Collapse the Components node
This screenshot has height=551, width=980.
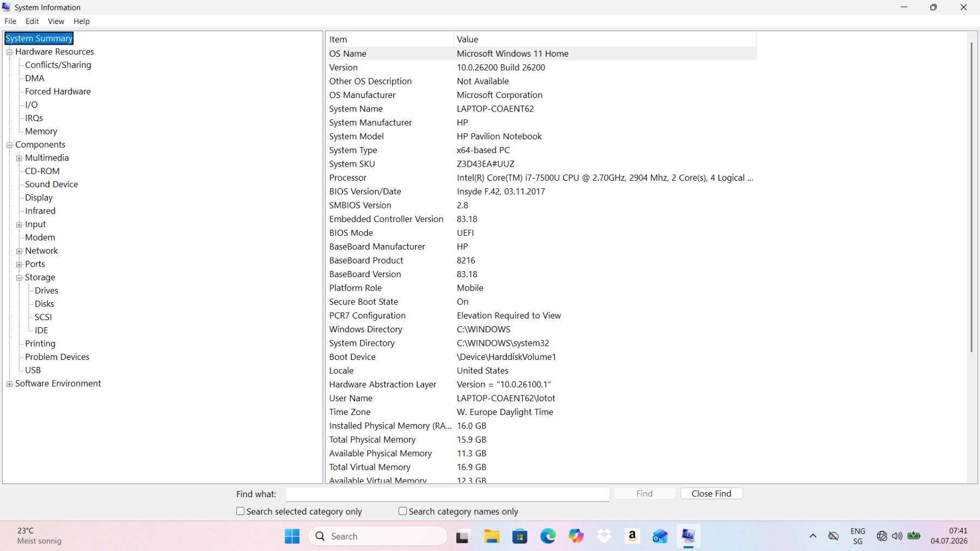(9, 145)
